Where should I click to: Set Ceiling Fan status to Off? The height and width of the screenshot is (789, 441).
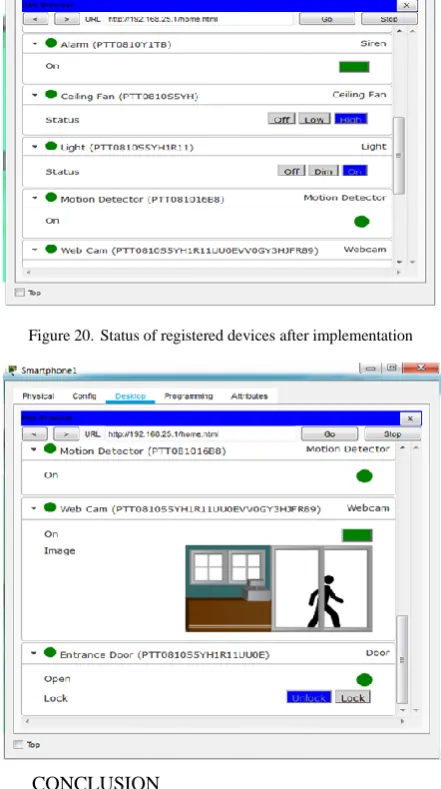281,119
